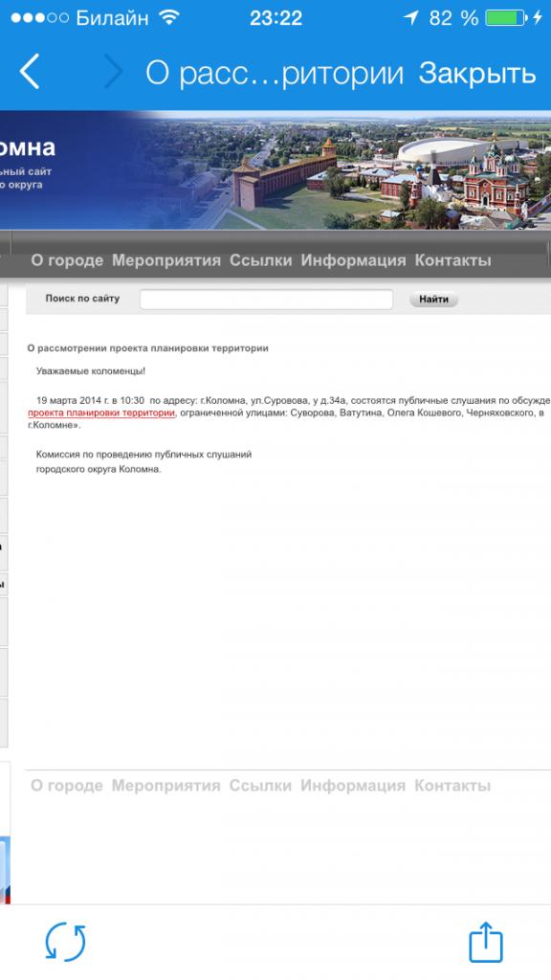Click the Найти search button
The height and width of the screenshot is (980, 551).
[x=433, y=300]
